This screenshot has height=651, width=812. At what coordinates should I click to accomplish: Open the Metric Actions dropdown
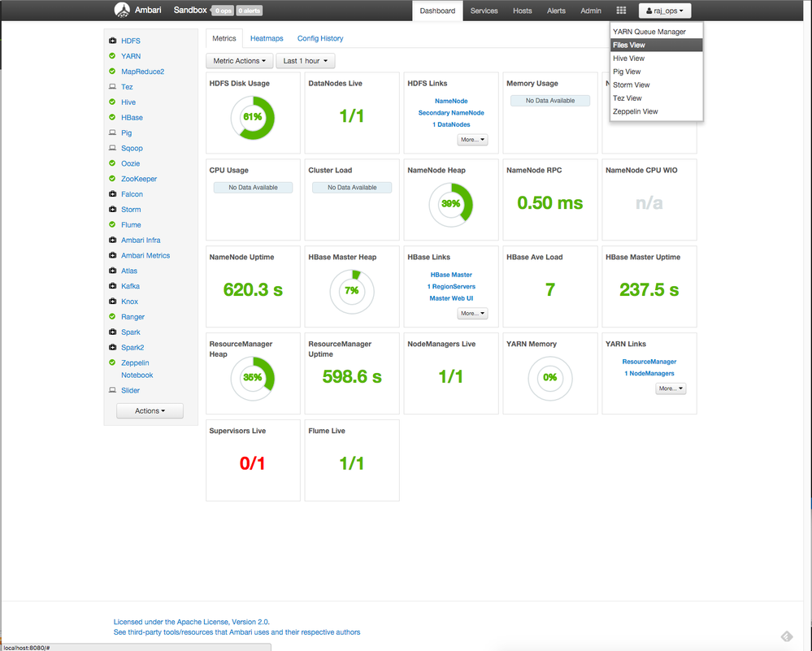point(239,61)
